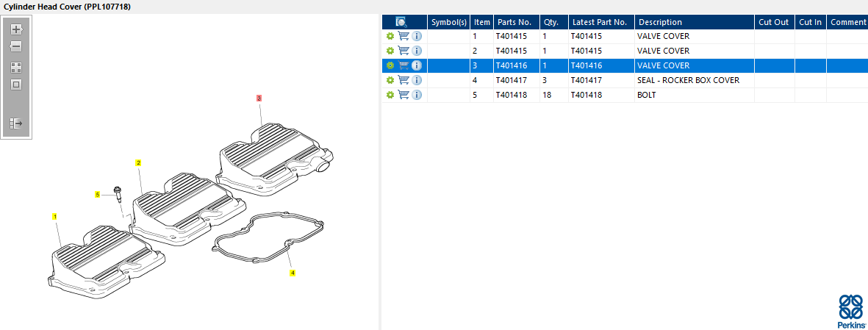Click the list export arrow icon
Viewport: 868px width, 330px height.
coord(16,123)
